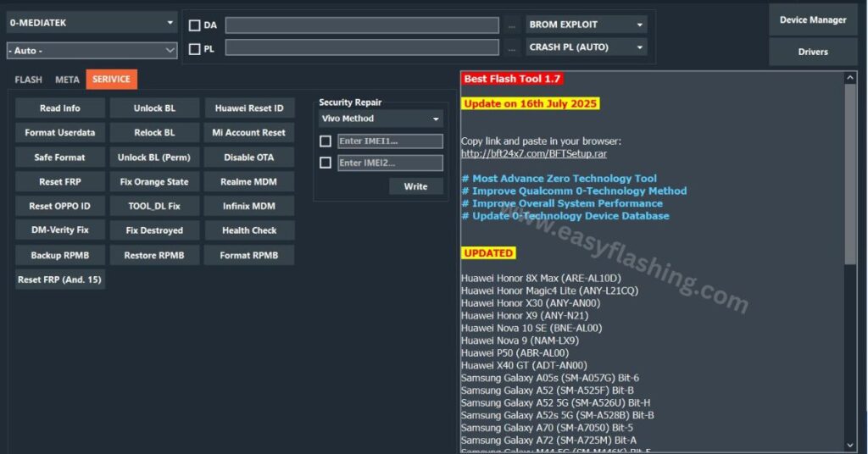Click the Write IMEI button
Image resolution: width=868 pixels, height=454 pixels.
pos(415,186)
